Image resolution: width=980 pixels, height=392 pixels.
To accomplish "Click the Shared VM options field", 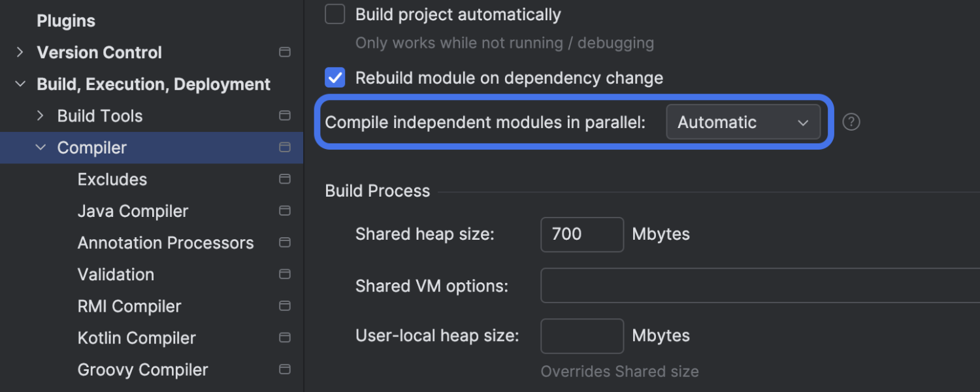I will (719, 286).
